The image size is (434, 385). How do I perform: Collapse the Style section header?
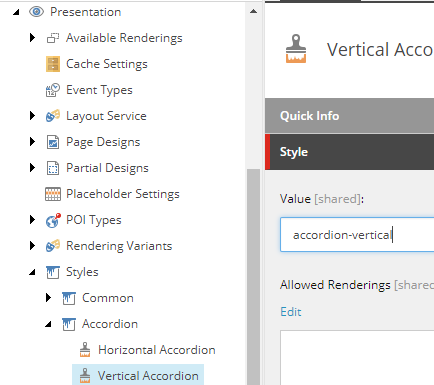point(349,152)
